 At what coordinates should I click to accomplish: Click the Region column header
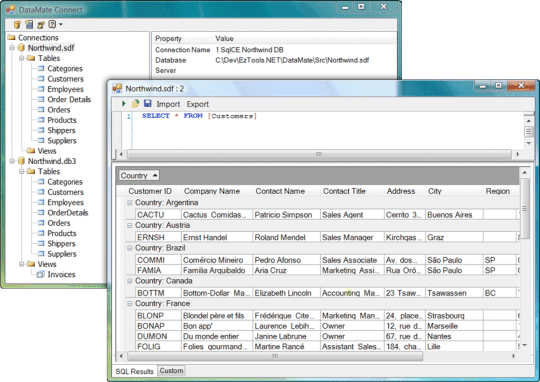pyautogui.click(x=498, y=191)
